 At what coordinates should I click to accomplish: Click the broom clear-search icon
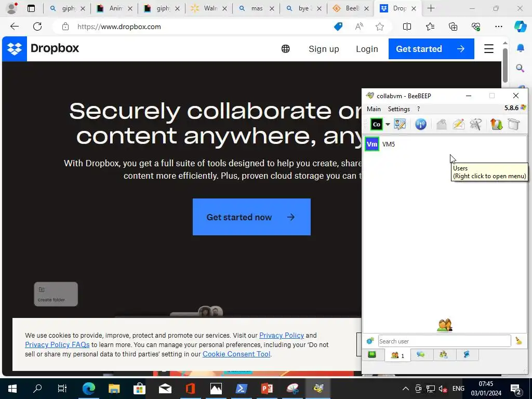click(x=518, y=341)
